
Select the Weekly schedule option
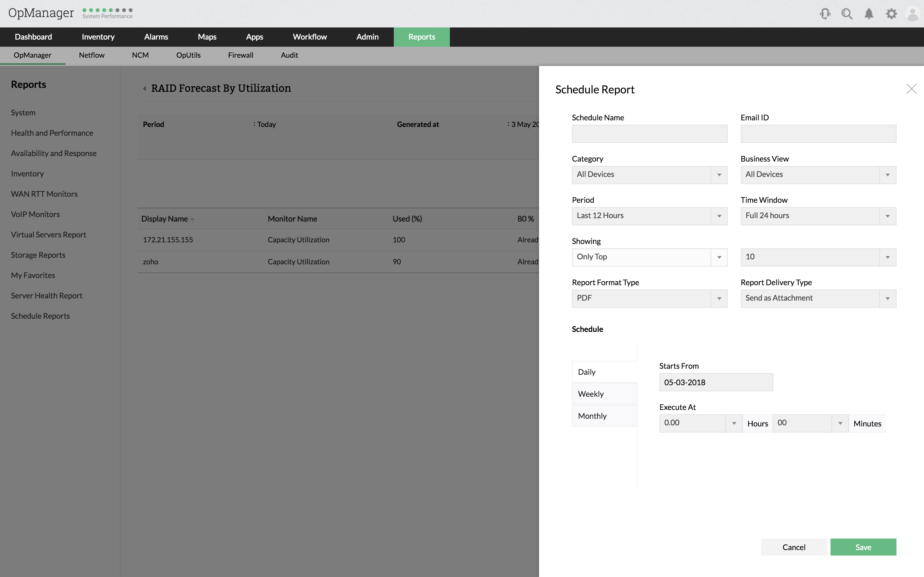(604, 394)
